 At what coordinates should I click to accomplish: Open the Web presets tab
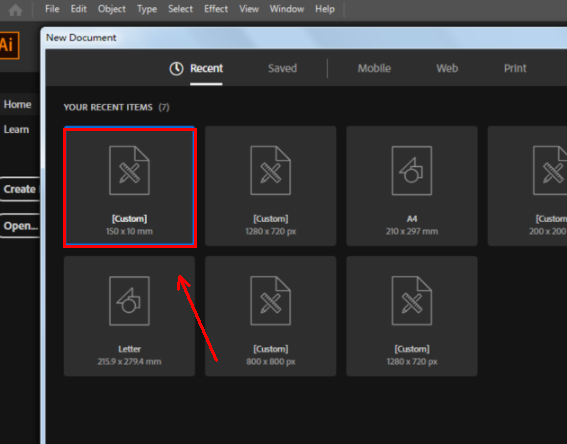coord(447,68)
